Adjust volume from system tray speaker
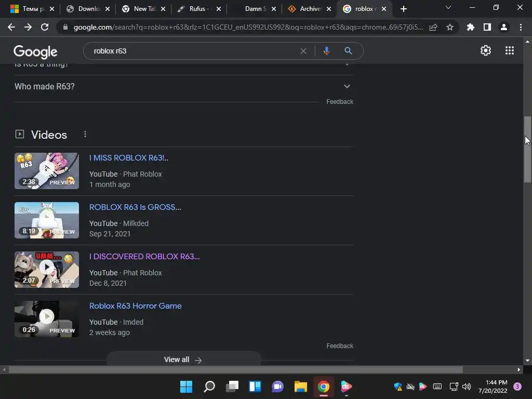Viewport: 532px width, 399px height. pos(467,387)
